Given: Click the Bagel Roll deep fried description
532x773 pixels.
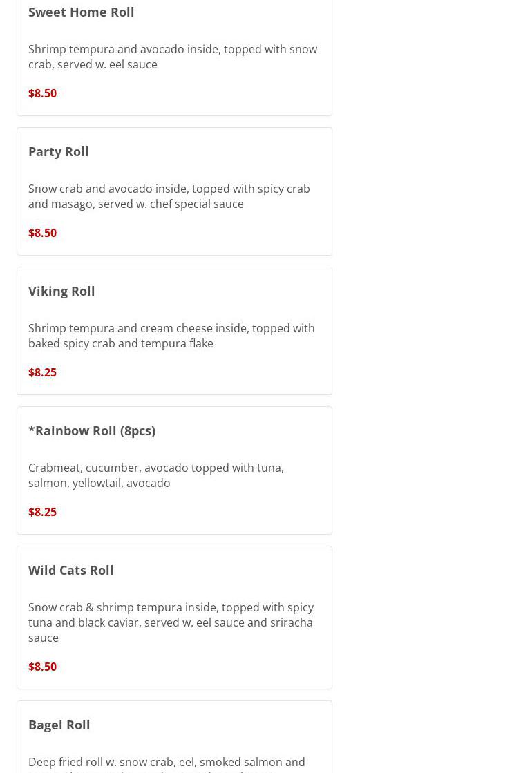Looking at the screenshot, I should coord(167,764).
